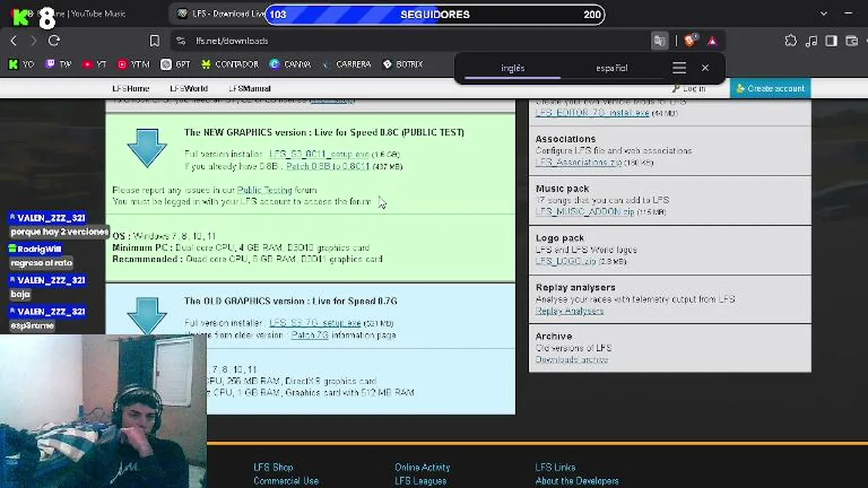Switch to the YouTube Music browser tab
The height and width of the screenshot is (488, 868).
coord(80,14)
